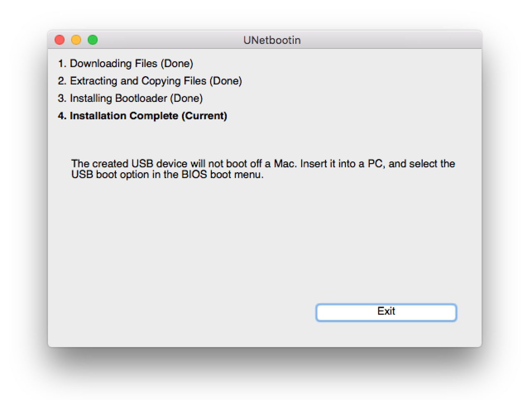Viewport: 532px width, 400px height.
Task: Click the number 1. before Downloading Files
Action: (62, 63)
